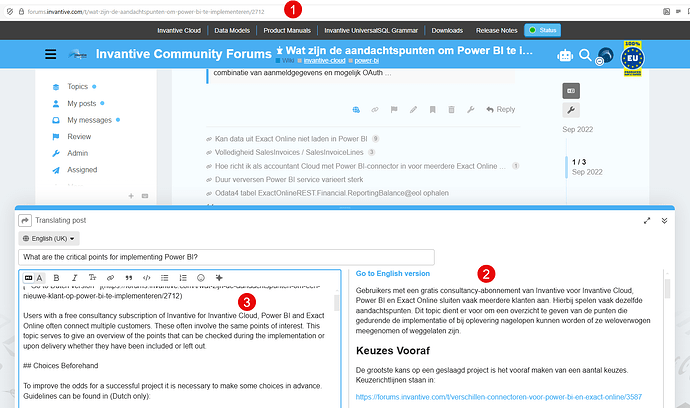Open My messages in sidebar
The image size is (690, 408).
(89, 120)
